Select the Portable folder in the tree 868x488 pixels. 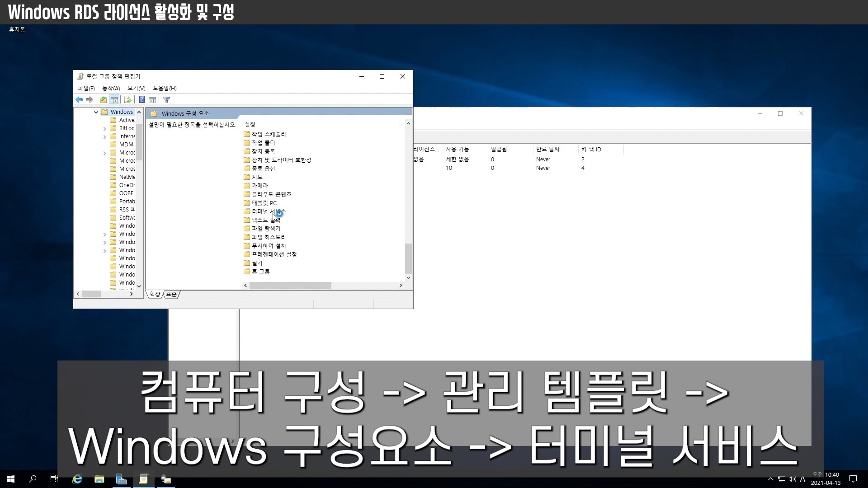point(123,202)
